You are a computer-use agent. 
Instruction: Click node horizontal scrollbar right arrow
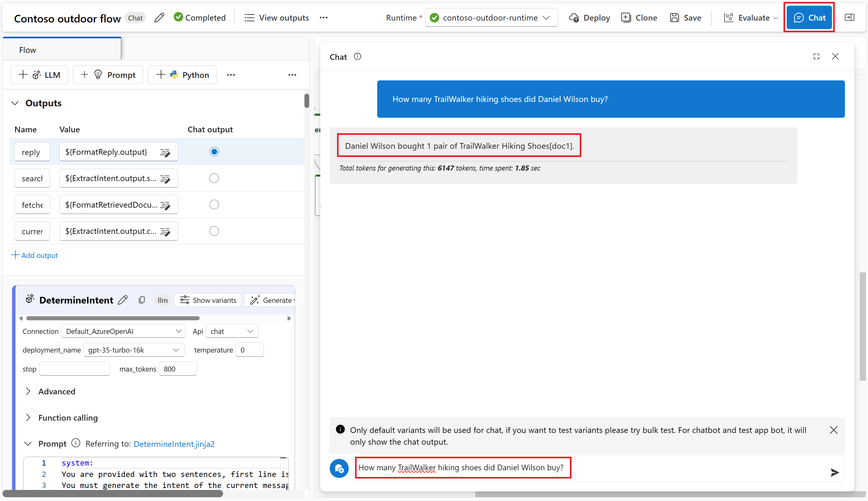(x=289, y=319)
